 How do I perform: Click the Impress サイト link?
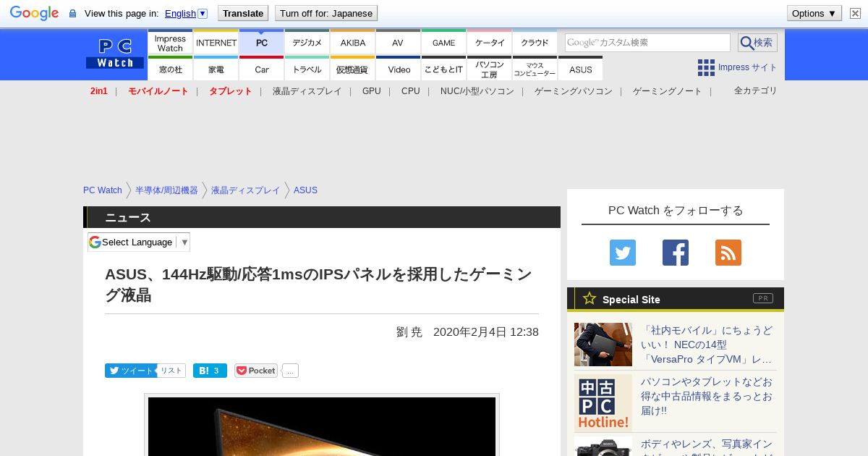(x=748, y=67)
